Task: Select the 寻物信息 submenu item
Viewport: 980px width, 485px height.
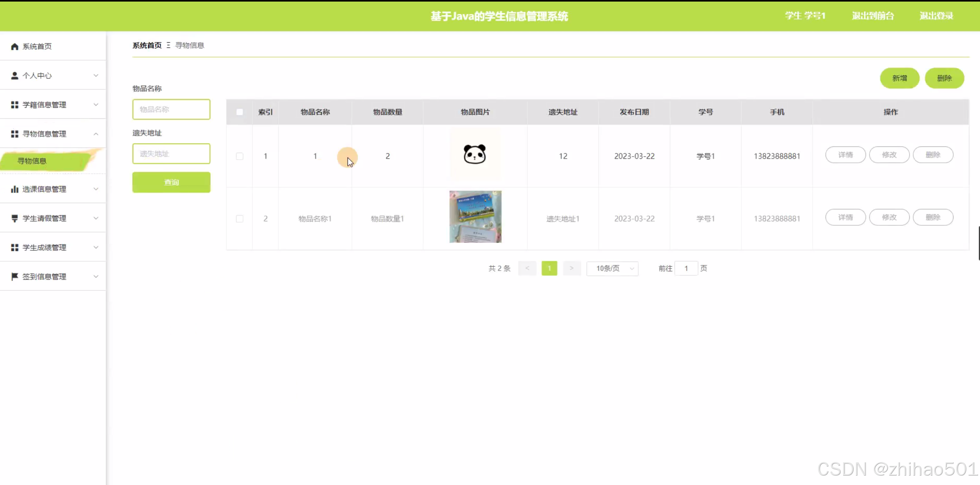Action: pyautogui.click(x=32, y=161)
